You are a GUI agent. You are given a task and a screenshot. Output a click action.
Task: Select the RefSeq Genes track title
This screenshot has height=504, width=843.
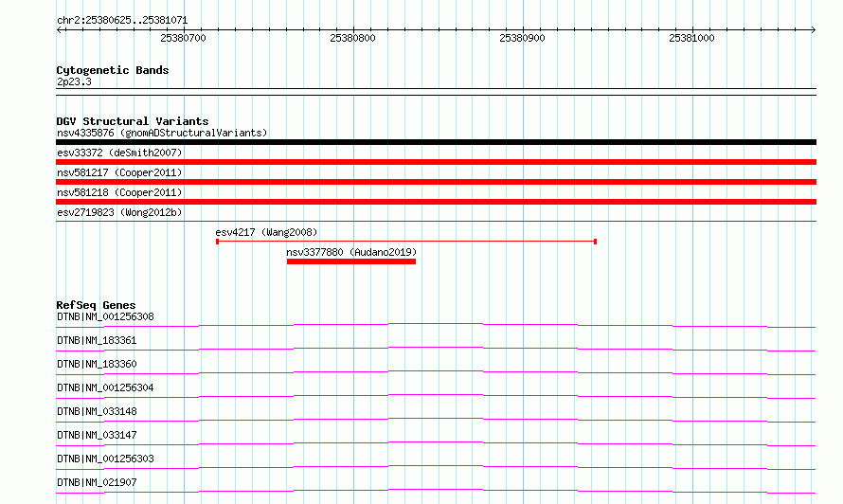[96, 305]
